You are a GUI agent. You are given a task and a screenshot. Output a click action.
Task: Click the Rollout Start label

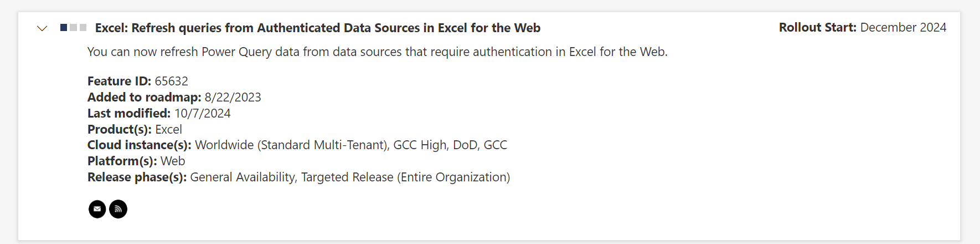[818, 27]
